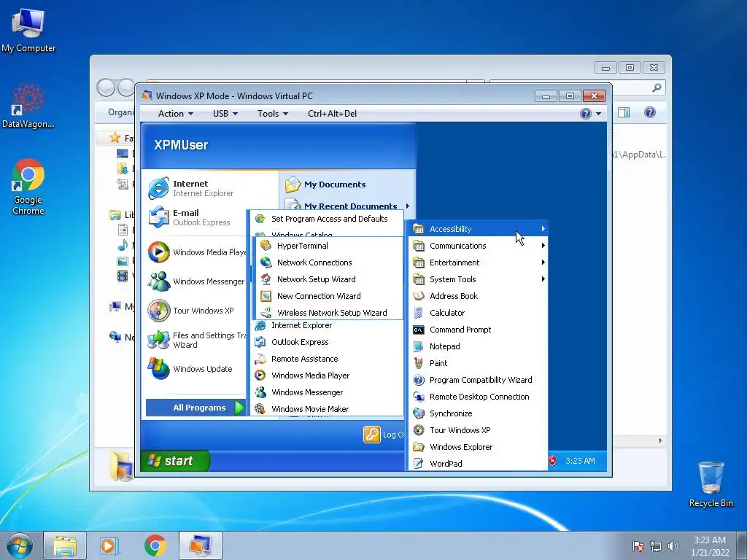
Task: Click the XP start button
Action: click(174, 461)
